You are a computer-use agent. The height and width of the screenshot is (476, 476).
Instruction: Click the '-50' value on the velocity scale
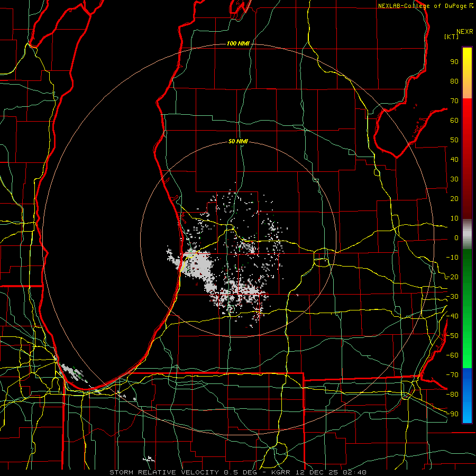pyautogui.click(x=452, y=336)
